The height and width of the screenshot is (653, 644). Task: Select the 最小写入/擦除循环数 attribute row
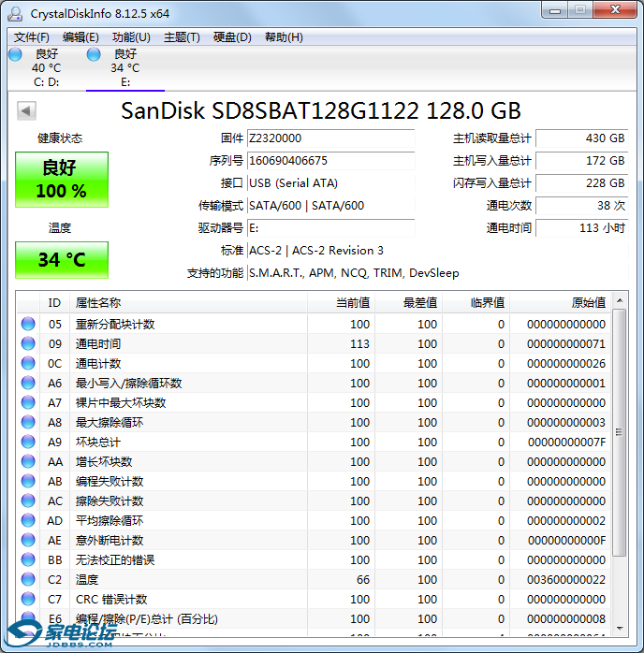(314, 383)
